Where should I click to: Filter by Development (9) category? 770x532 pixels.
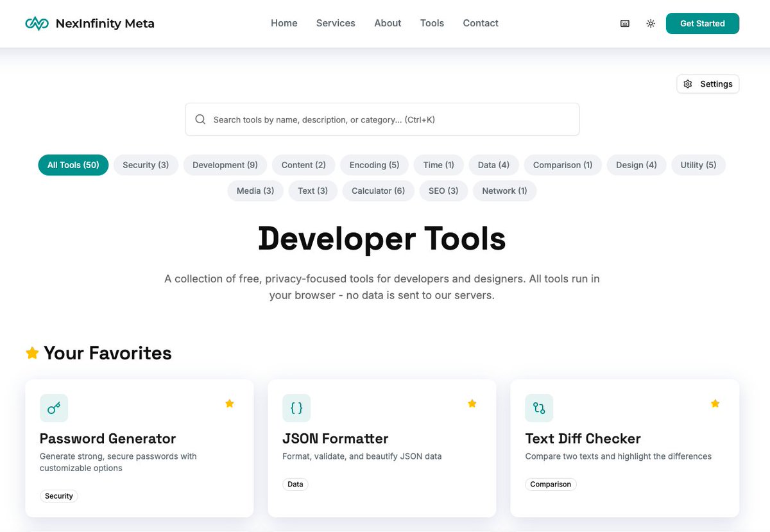[x=225, y=165]
